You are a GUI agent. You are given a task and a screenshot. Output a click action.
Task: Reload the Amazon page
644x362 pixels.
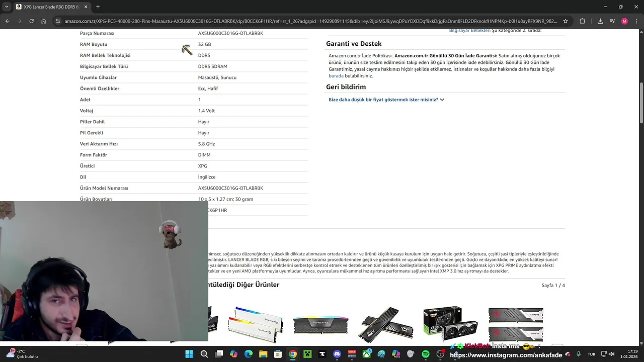pos(31,21)
